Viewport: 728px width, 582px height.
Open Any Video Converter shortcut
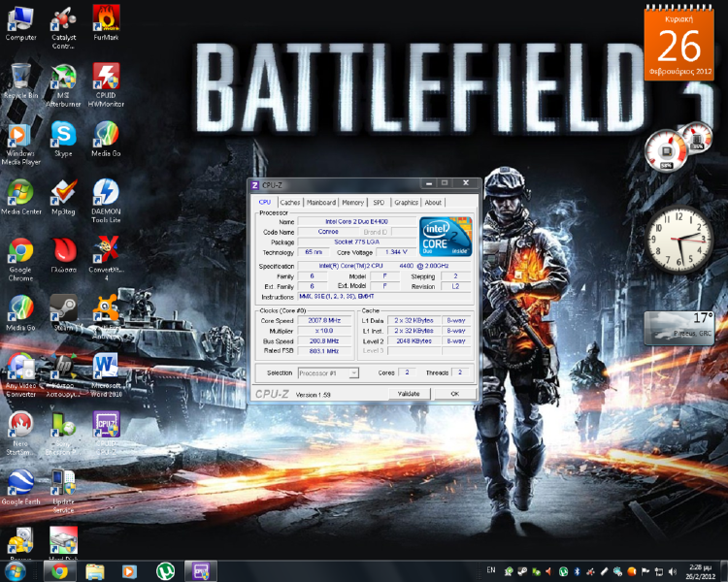[x=20, y=375]
